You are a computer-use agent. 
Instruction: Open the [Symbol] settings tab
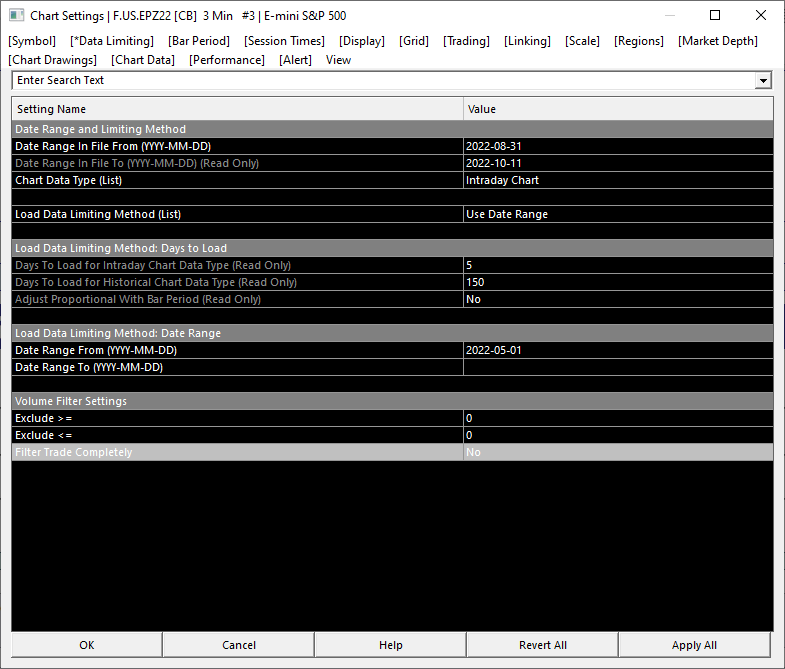point(32,41)
